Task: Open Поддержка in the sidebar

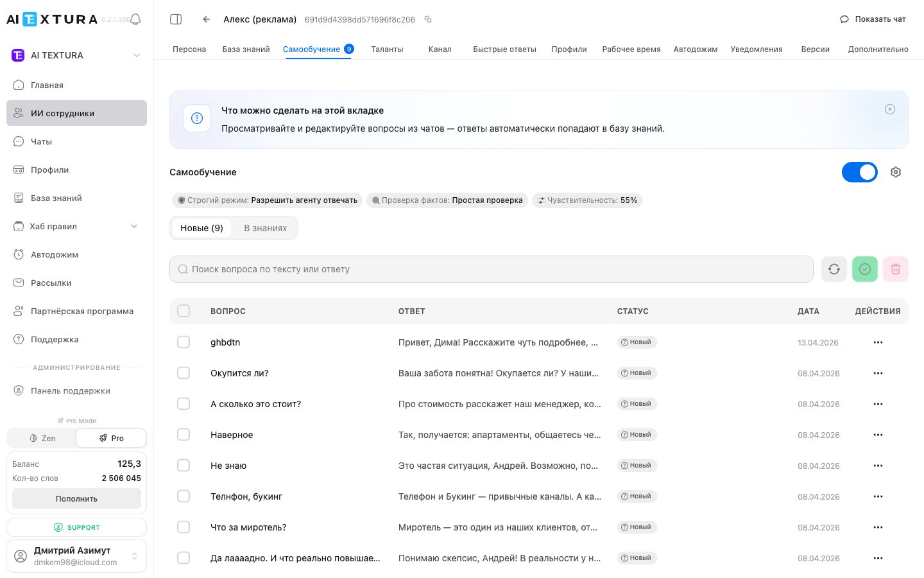Action: coord(76,339)
